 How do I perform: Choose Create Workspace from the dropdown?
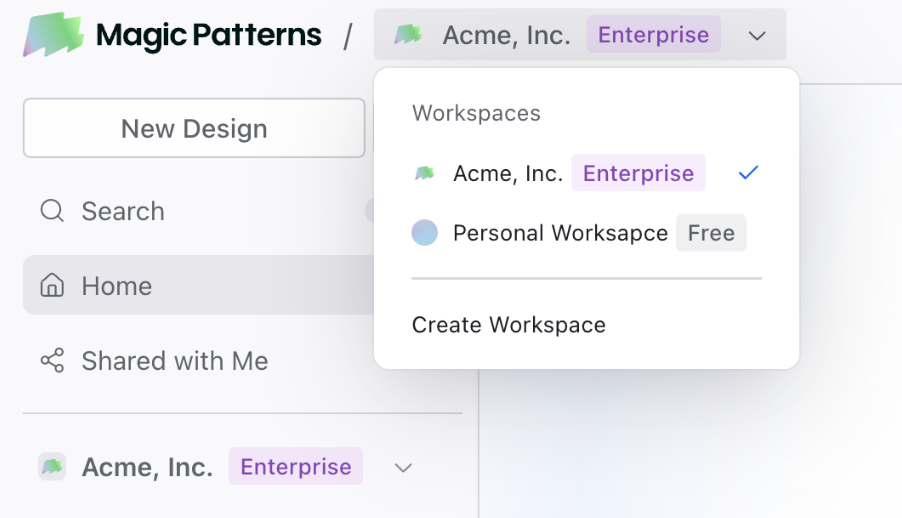point(509,325)
